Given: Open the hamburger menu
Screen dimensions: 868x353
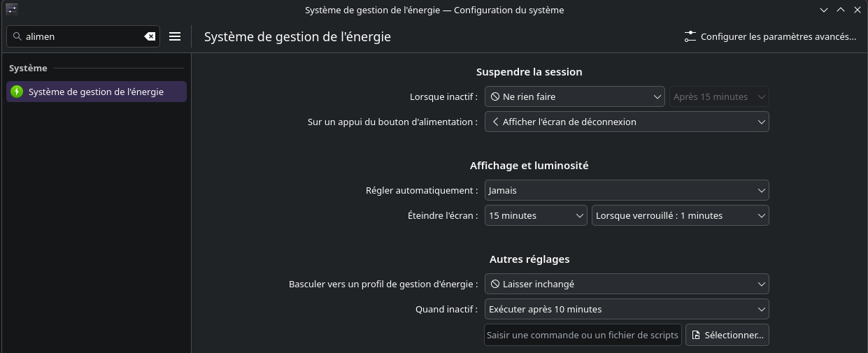Looking at the screenshot, I should point(175,36).
